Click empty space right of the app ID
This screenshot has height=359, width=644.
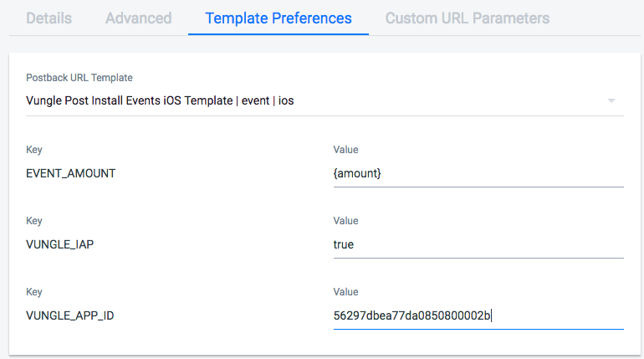point(559,315)
